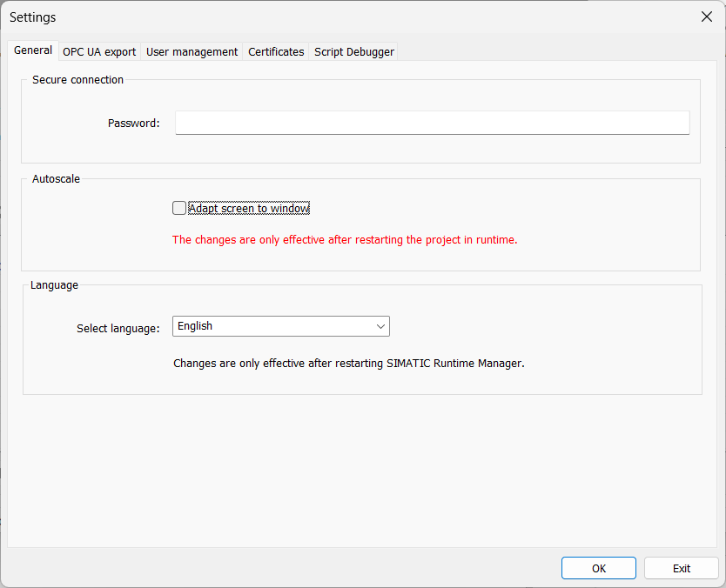Open the Script Debugger tab
This screenshot has width=726, height=588.
point(353,52)
